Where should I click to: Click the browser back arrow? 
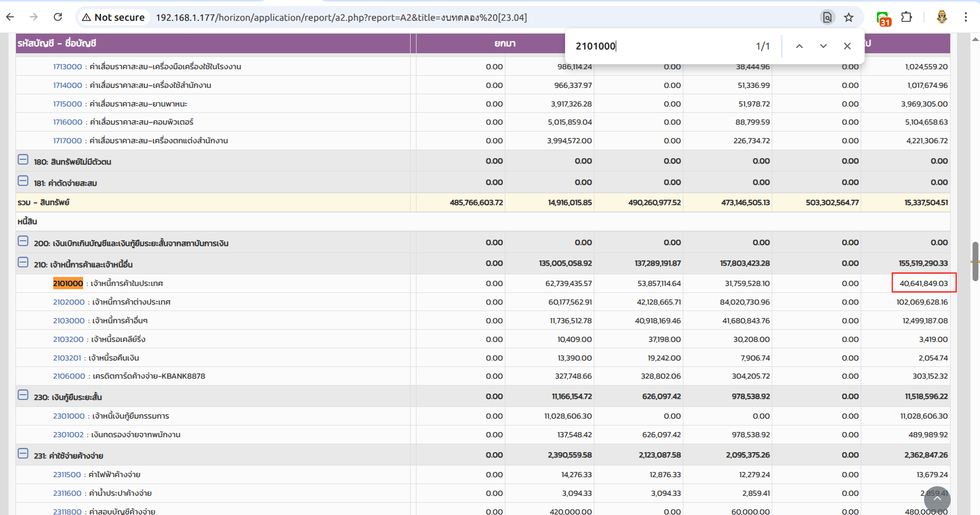10,17
